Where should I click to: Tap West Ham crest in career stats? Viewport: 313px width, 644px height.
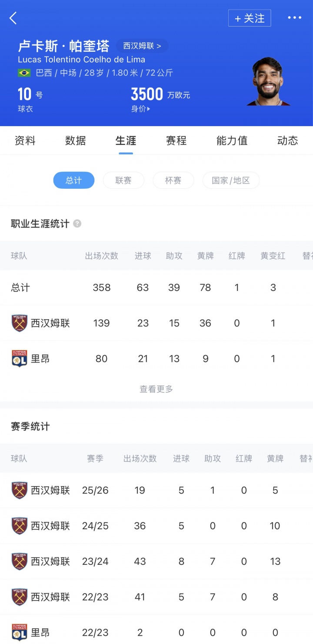tap(20, 323)
